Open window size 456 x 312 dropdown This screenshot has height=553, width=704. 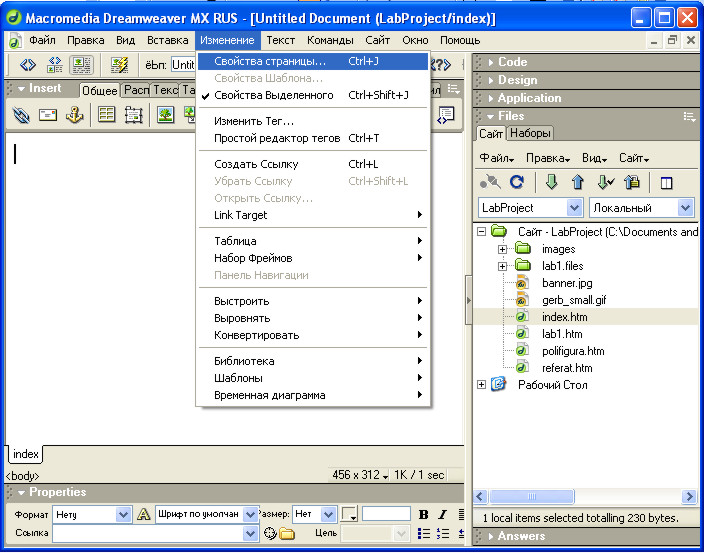point(360,475)
